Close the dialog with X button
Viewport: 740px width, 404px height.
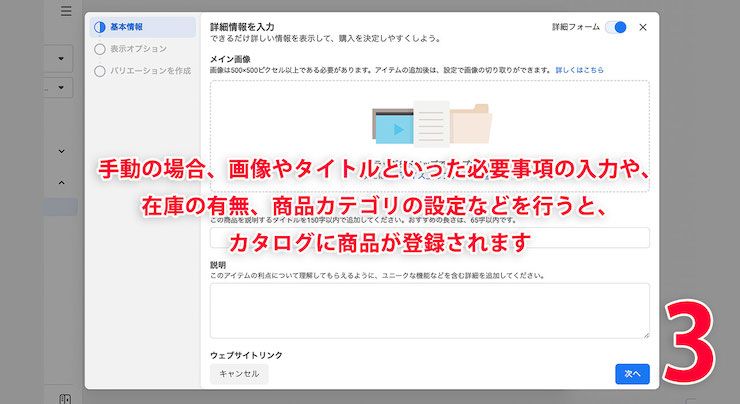point(643,27)
